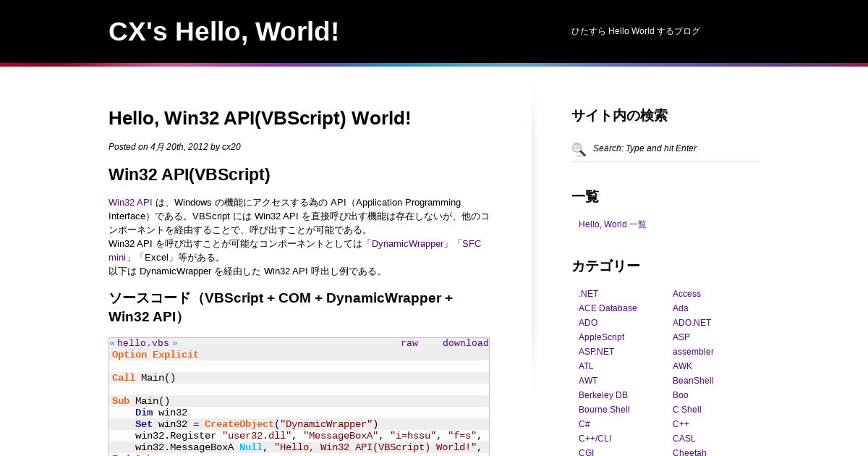868x456 pixels.
Task: Select the CGI category
Action: pos(587,453)
